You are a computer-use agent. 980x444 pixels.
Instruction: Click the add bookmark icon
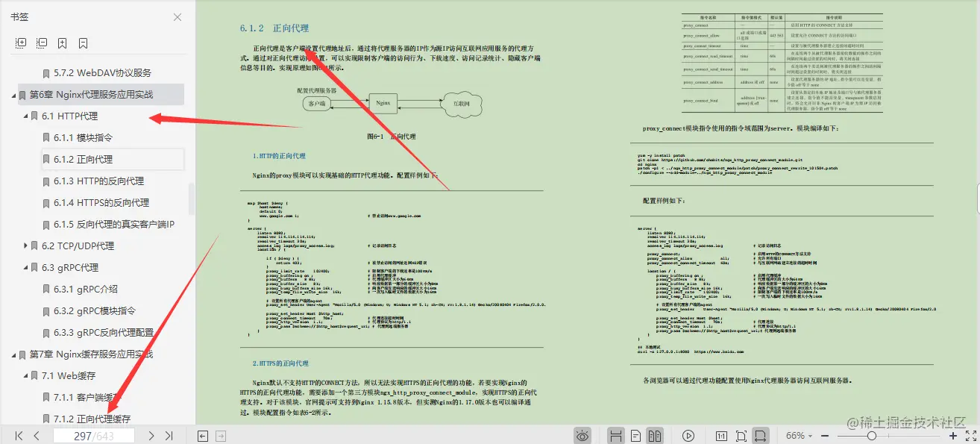click(63, 43)
